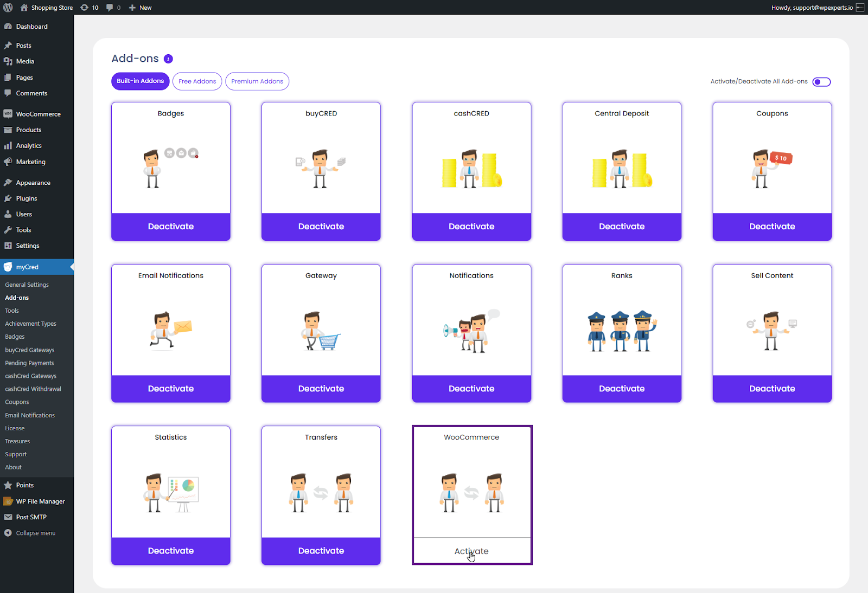Open the Shopping Store home icon
Viewport: 868px width, 593px height.
coord(24,8)
